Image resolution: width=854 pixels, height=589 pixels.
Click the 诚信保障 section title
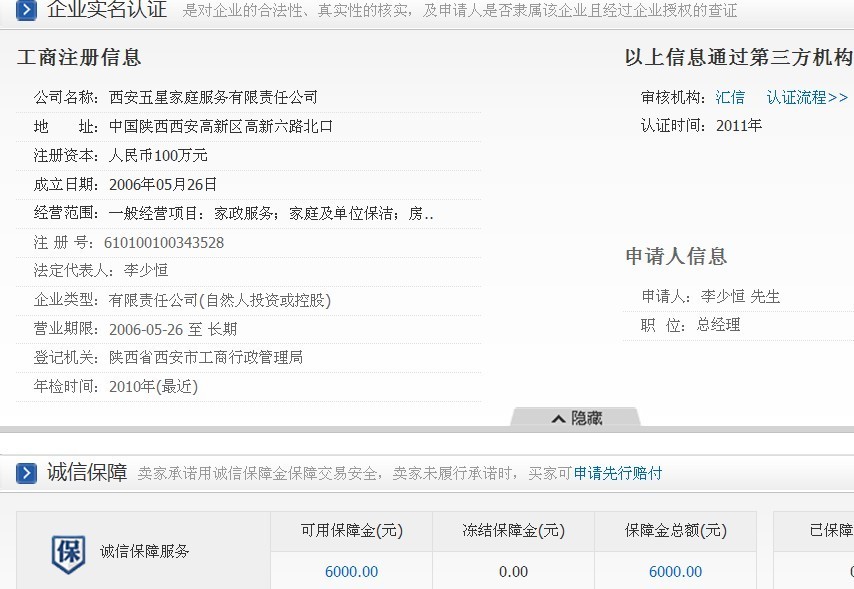(87, 472)
